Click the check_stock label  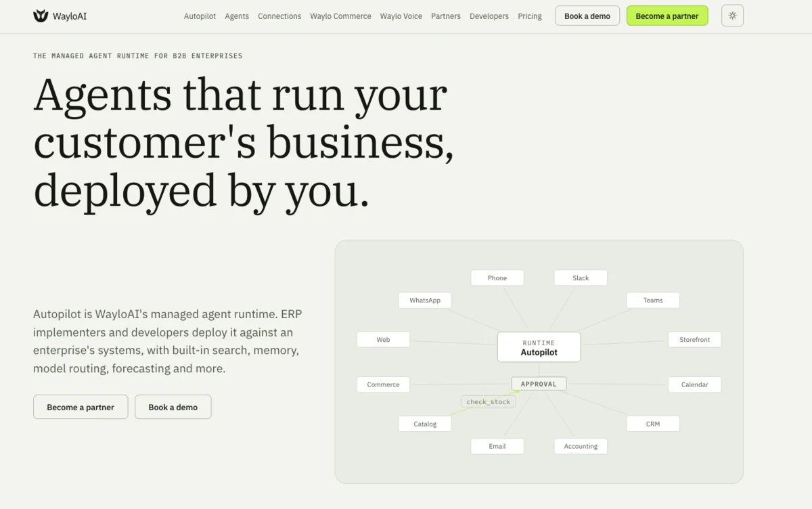point(489,401)
